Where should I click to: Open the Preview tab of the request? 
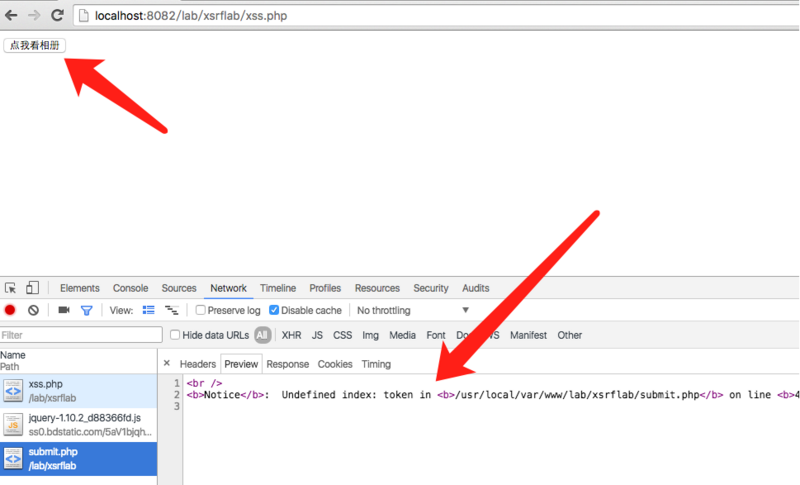241,364
